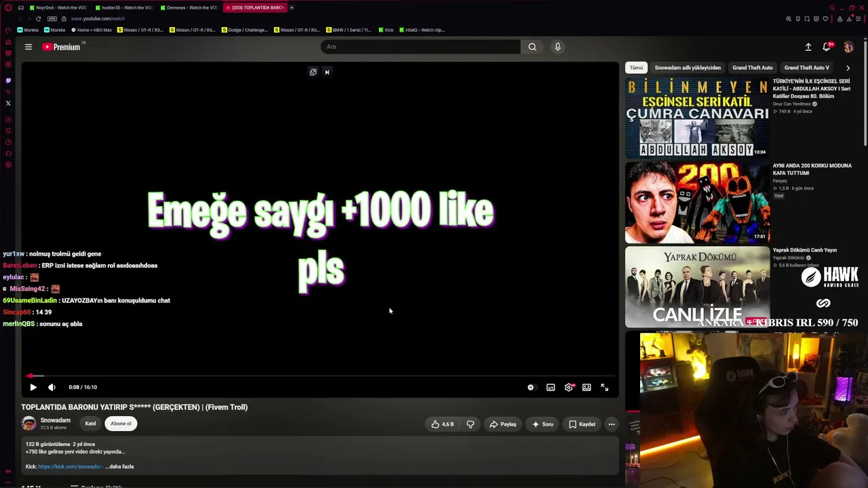Screen dimensions: 868x488
Task: Focus the Ara search field
Action: tap(420, 47)
